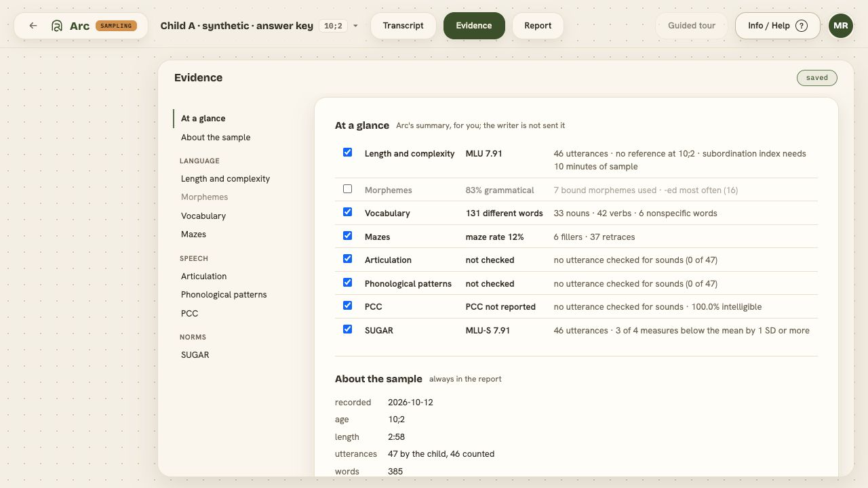Select Morphemes in sidebar
Screen dimensions: 868x488
(x=204, y=197)
